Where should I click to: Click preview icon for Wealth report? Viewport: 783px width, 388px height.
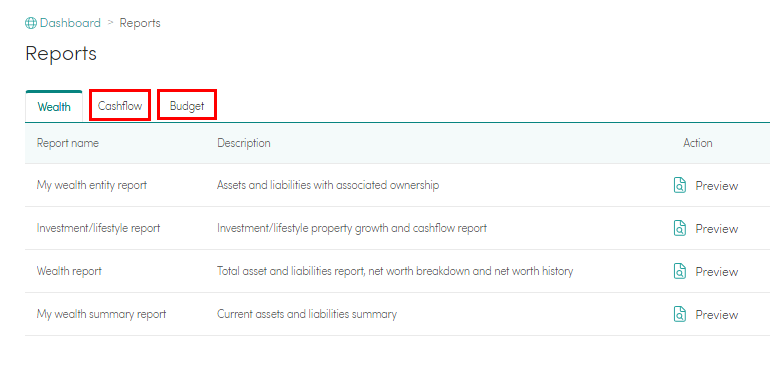pos(680,271)
